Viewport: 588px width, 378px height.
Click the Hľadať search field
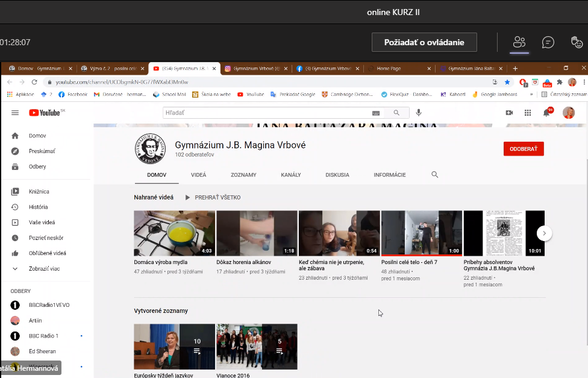pyautogui.click(x=266, y=113)
